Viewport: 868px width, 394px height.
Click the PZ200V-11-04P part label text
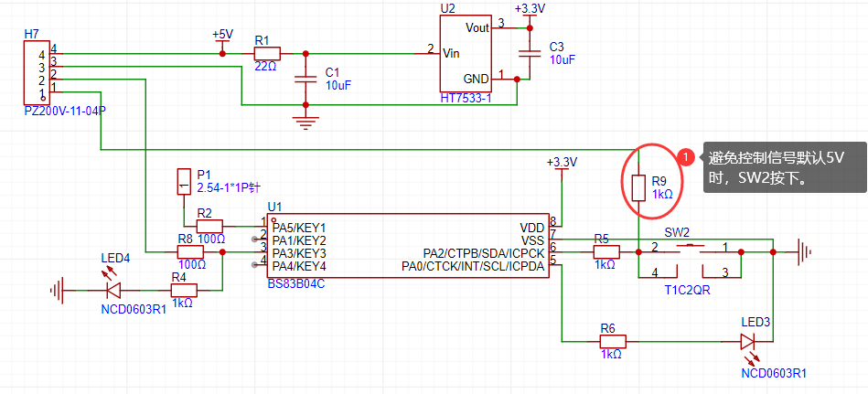65,111
